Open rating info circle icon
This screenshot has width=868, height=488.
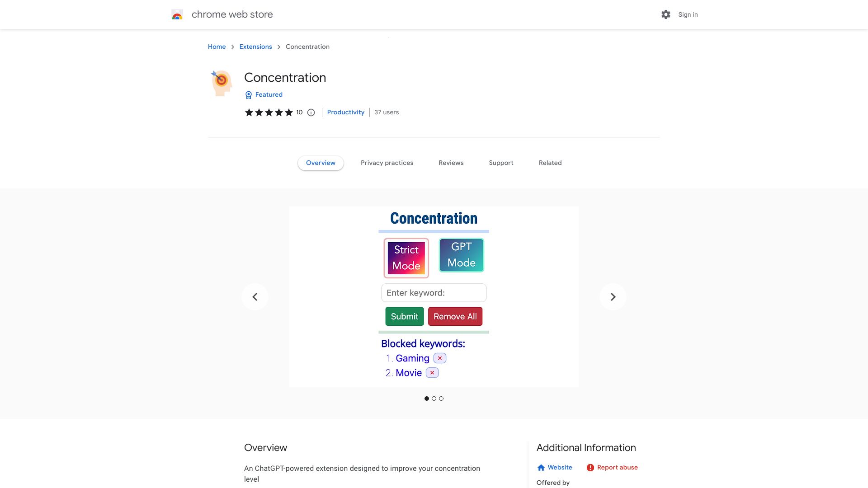coord(311,113)
